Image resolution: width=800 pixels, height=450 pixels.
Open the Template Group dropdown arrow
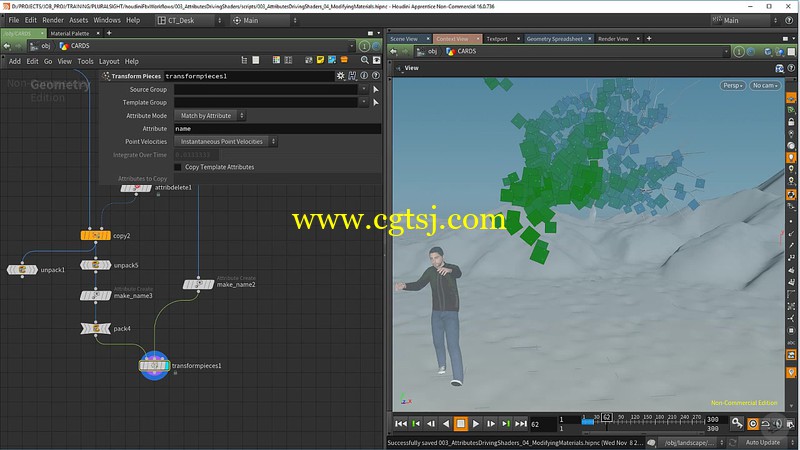click(363, 103)
